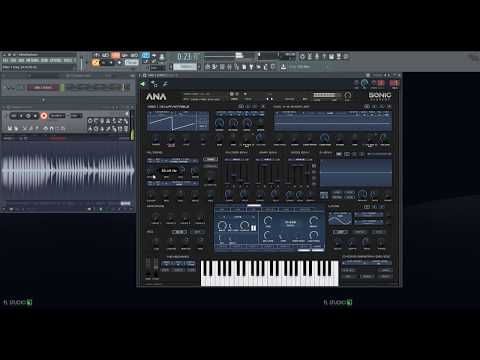This screenshot has height=360, width=480.
Task: Select the red channel button in Channel Rack
Action: coord(43,88)
